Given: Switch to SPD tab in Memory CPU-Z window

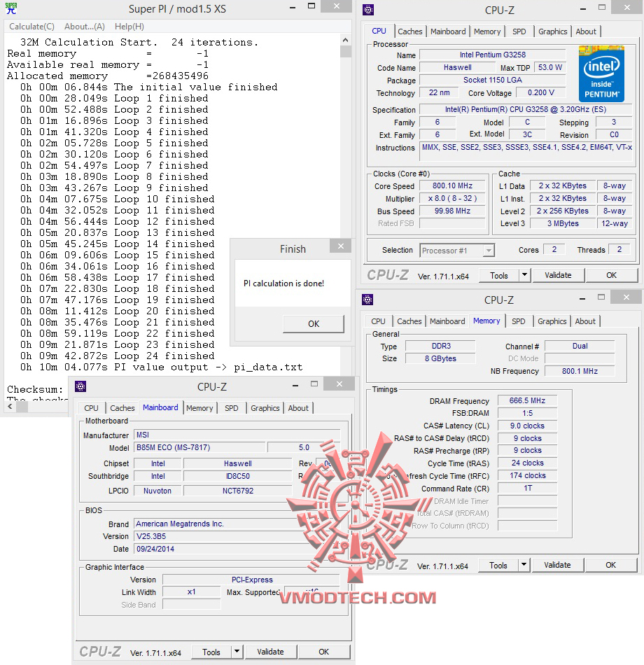Looking at the screenshot, I should coord(518,321).
